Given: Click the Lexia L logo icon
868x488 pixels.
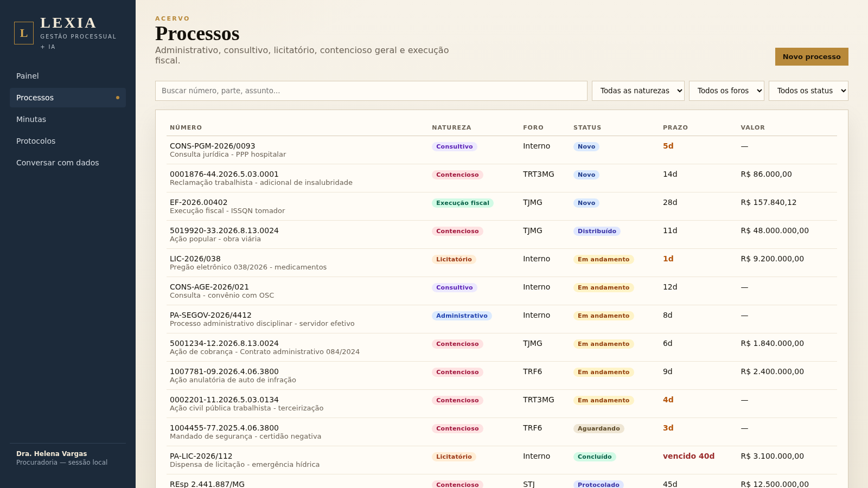Looking at the screenshot, I should (x=24, y=33).
